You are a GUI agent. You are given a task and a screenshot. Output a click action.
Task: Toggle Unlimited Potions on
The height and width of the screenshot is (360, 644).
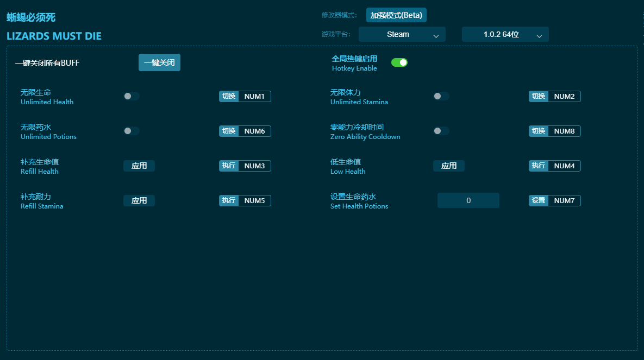[x=131, y=131]
